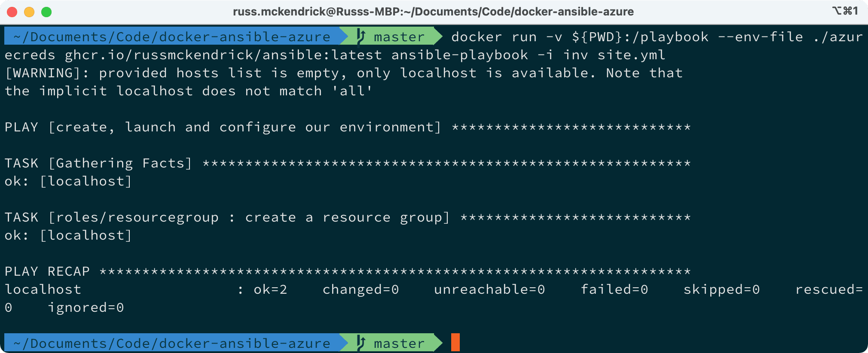Click the changed=0 value in the recap

coord(361,289)
